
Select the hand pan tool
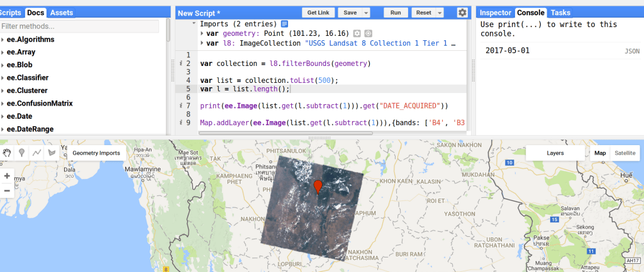[x=7, y=153]
